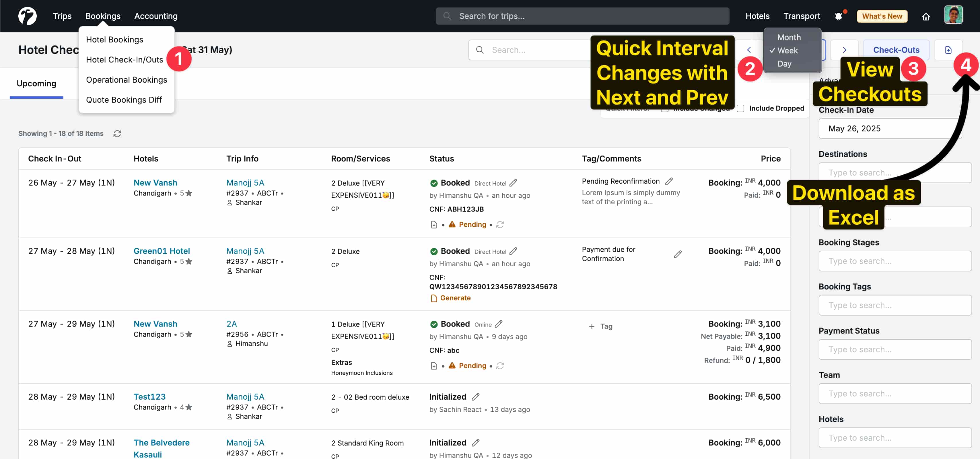Click the Check-Outs button
This screenshot has height=459, width=980.
coord(896,50)
